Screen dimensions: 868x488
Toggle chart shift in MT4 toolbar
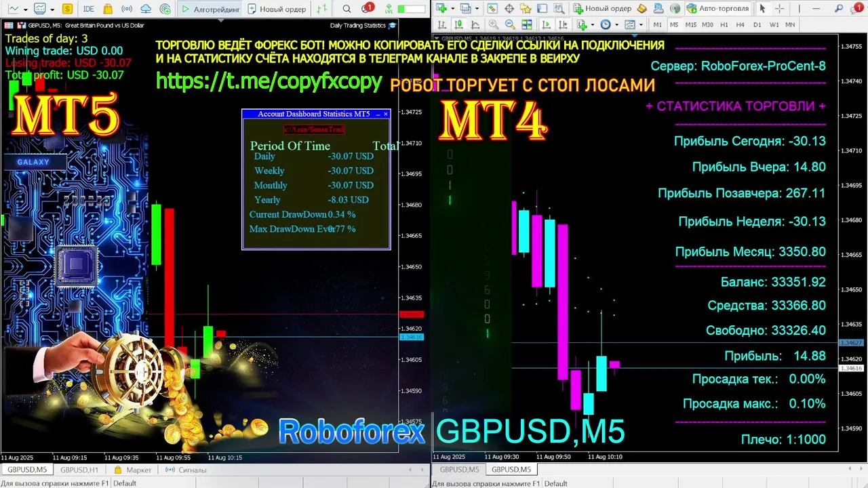(x=563, y=24)
